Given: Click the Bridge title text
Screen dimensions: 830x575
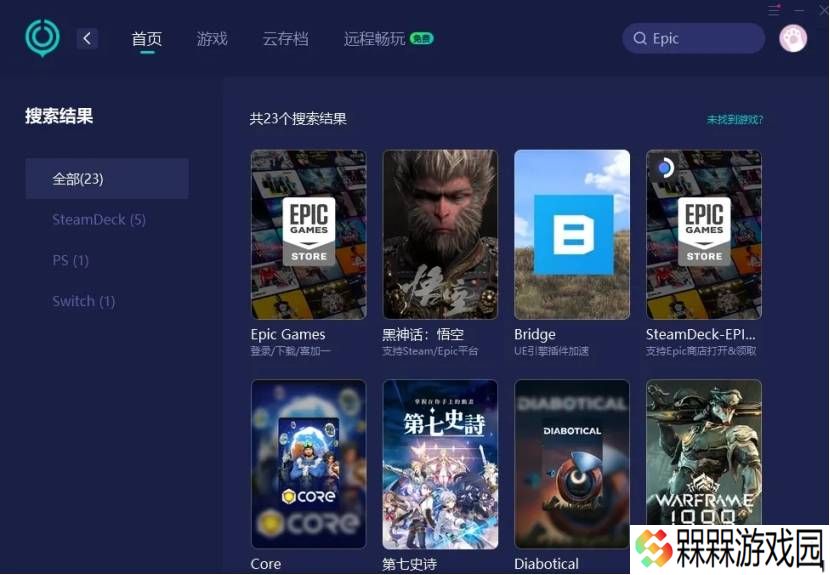Looking at the screenshot, I should pyautogui.click(x=535, y=335).
